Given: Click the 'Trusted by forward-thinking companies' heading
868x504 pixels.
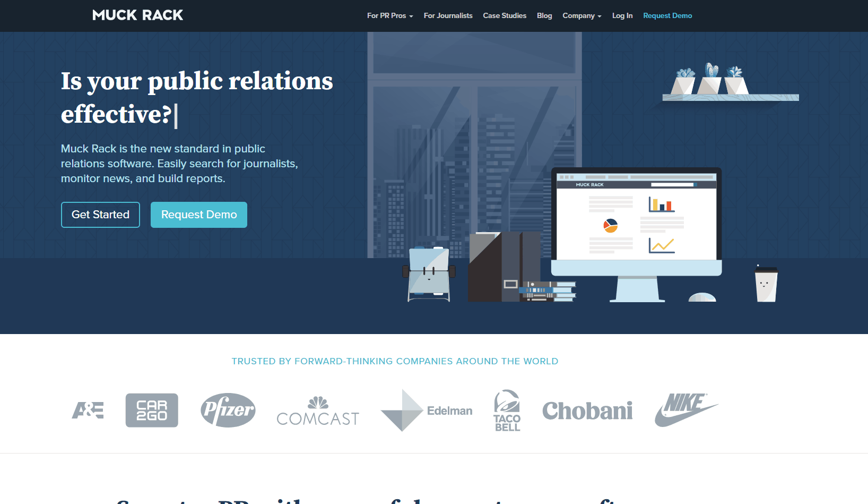Looking at the screenshot, I should [x=395, y=361].
